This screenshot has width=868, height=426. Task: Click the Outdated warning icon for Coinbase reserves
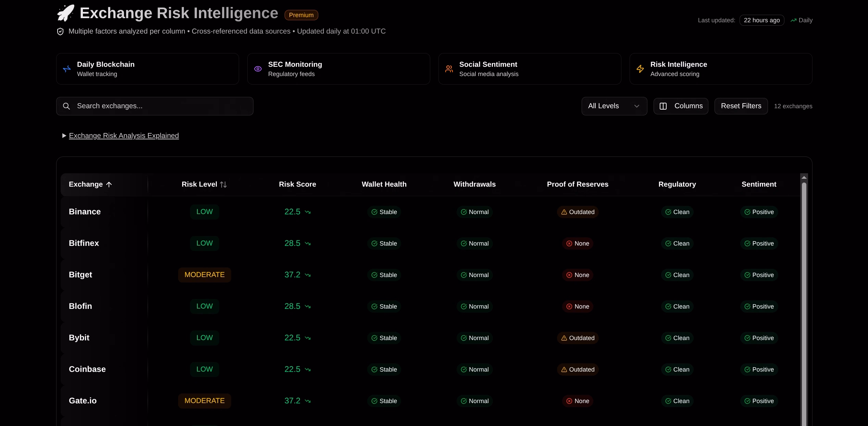[564, 369]
